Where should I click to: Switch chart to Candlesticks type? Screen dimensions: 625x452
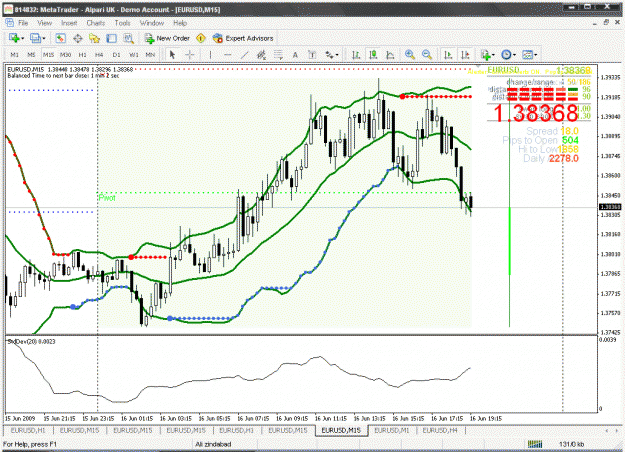pyautogui.click(x=373, y=55)
